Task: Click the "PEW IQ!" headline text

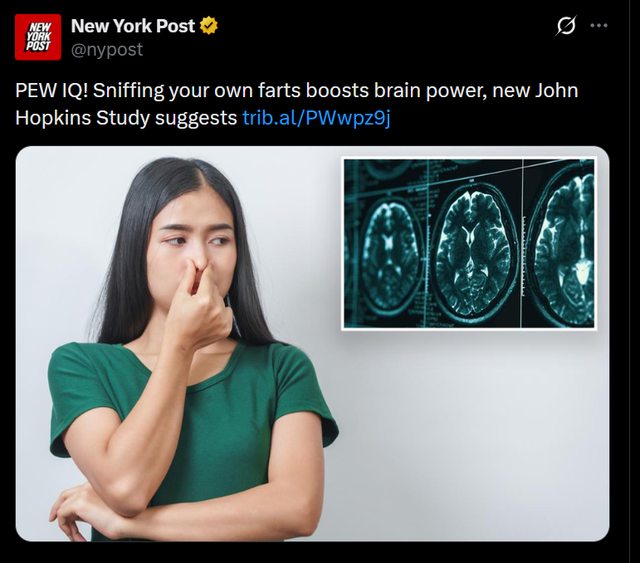Action: 52,90
